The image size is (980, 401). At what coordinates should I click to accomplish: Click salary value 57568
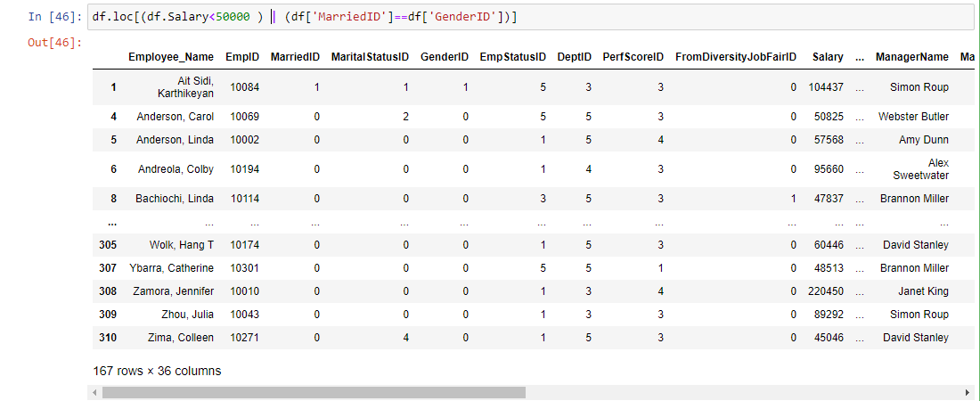click(829, 140)
